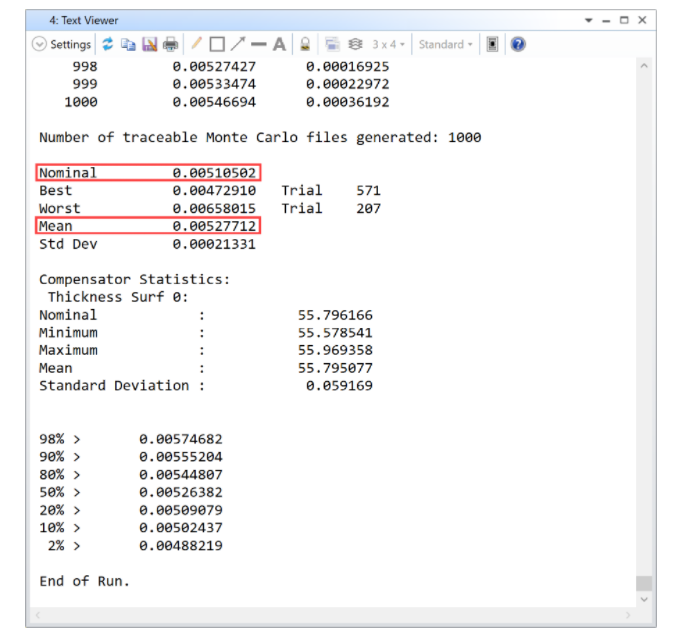Click the horizontal scroll left arrow

(x=38, y=615)
